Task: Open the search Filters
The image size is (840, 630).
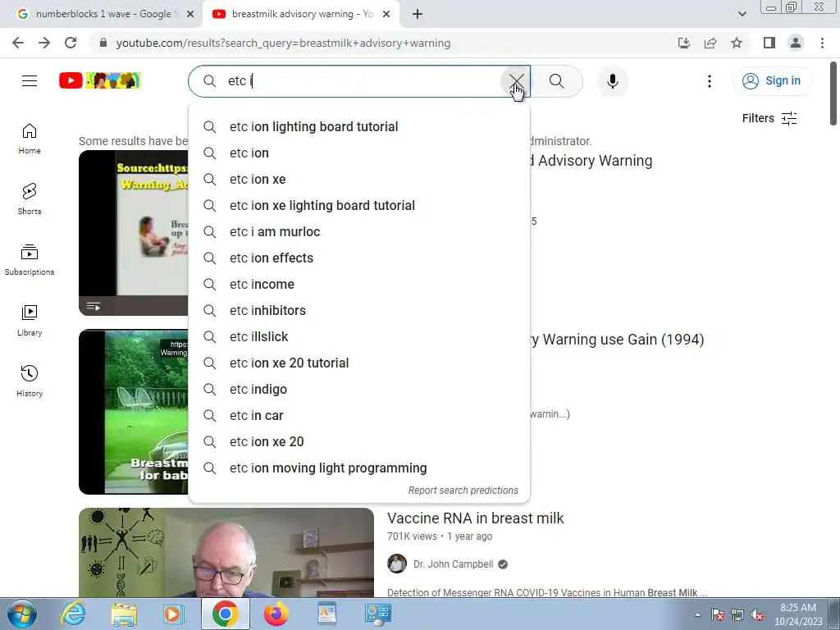Action: tap(769, 118)
